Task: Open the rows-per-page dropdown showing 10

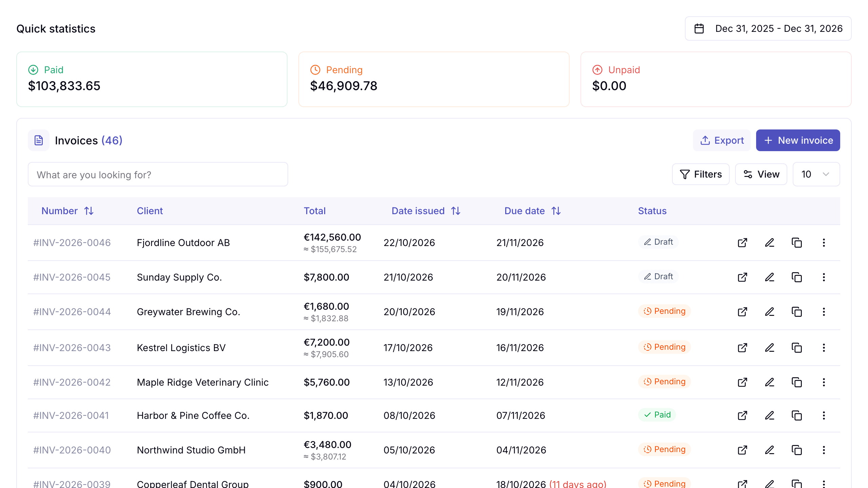Action: 816,174
